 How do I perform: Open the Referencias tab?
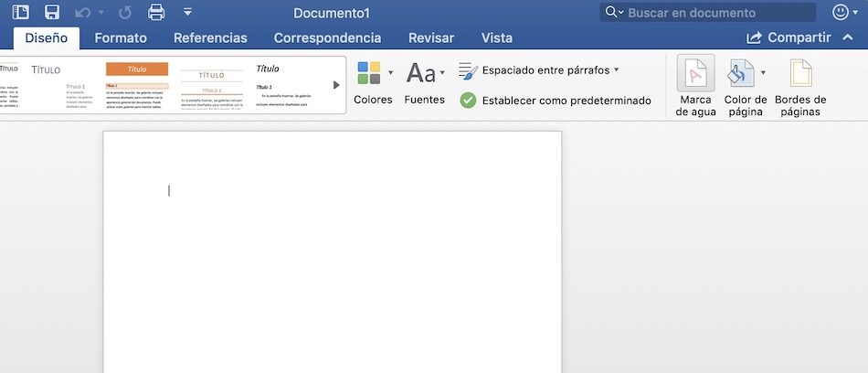pos(210,37)
